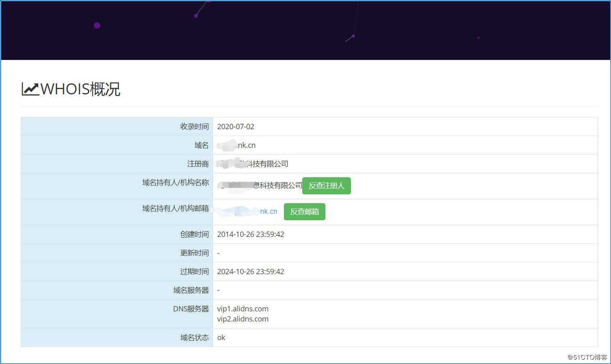
Task: Click the 反查邮箱 green button
Action: coord(305,212)
